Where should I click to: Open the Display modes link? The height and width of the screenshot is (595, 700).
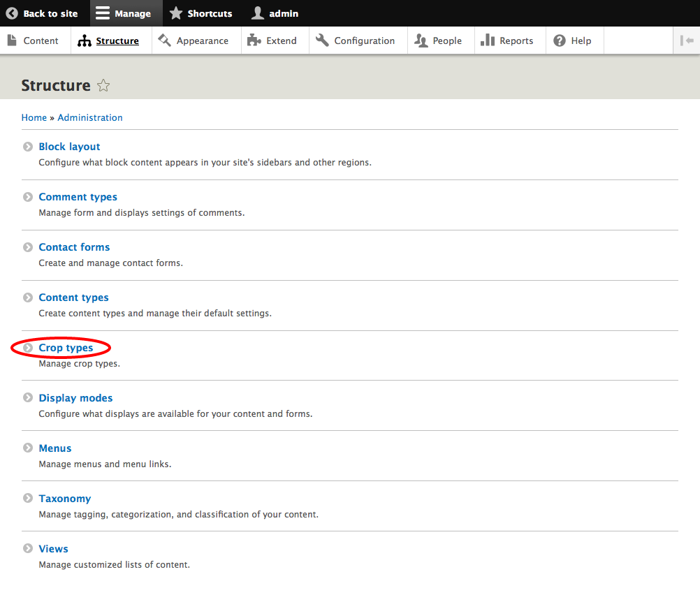(x=75, y=398)
